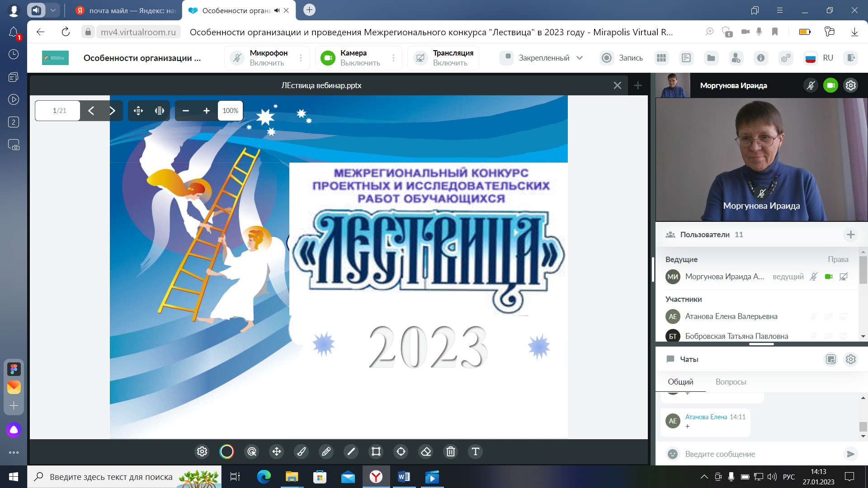This screenshot has height=488, width=868.
Task: Open the annotation color wheel picker
Action: click(226, 451)
